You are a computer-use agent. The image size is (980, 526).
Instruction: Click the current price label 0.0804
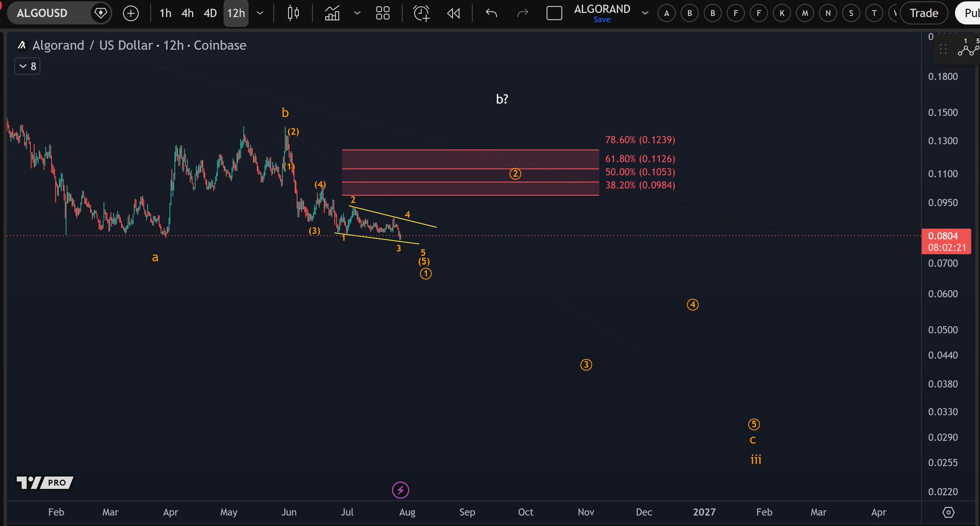click(x=943, y=236)
